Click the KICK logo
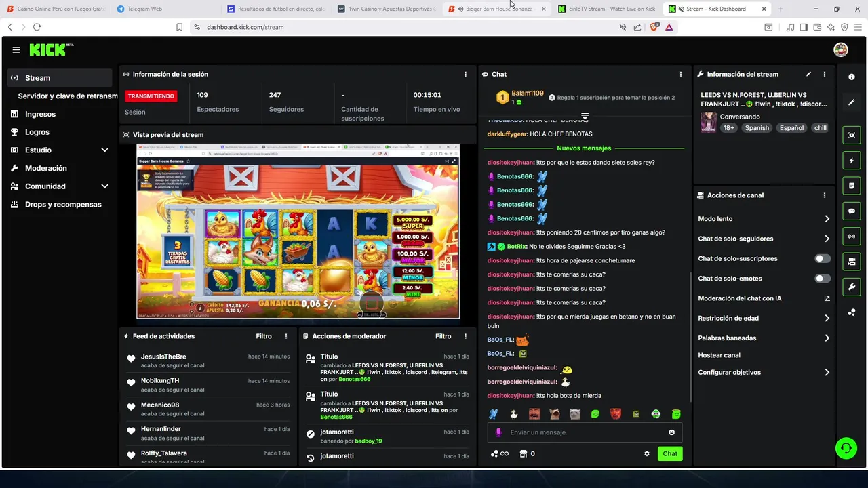This screenshot has height=488, width=868. point(51,49)
